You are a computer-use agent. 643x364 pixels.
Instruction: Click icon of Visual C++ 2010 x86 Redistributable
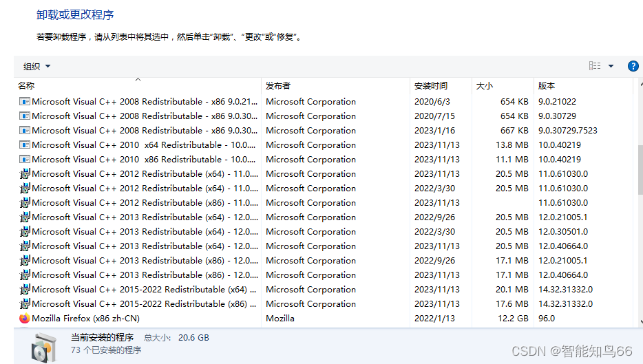pos(25,159)
